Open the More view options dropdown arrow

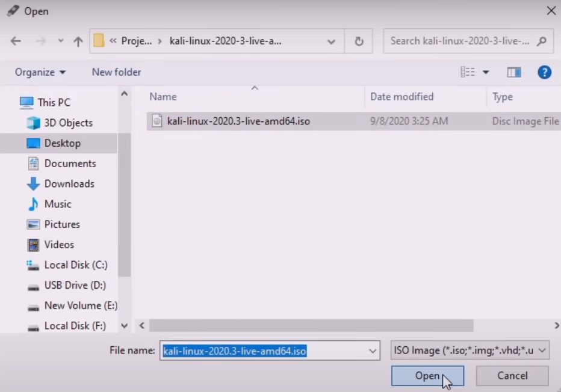click(x=486, y=73)
